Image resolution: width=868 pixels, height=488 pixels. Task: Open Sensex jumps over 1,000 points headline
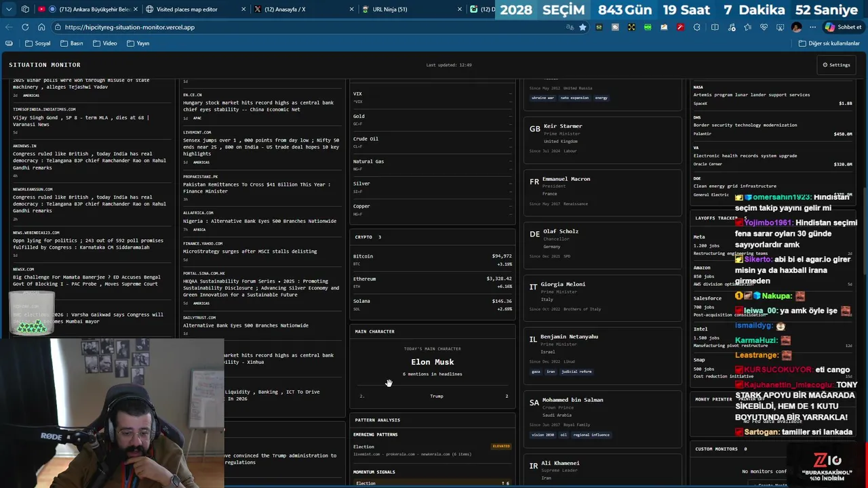261,146
